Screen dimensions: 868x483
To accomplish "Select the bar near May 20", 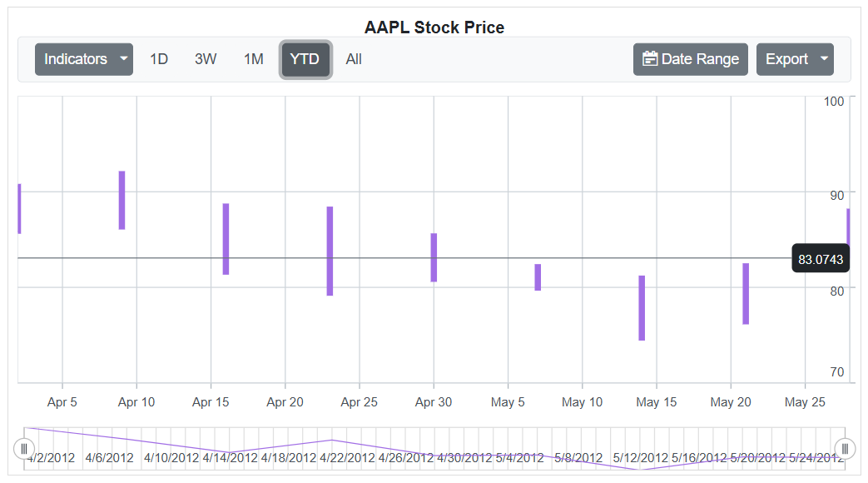I will (746, 293).
